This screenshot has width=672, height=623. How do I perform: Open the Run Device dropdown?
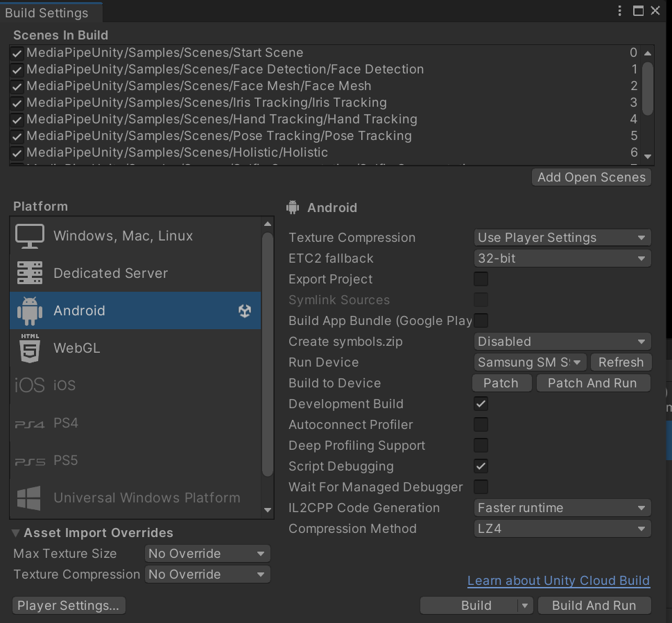(529, 362)
